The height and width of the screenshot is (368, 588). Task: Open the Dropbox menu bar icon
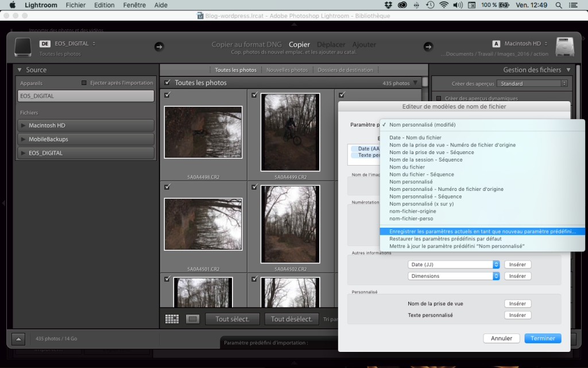click(x=388, y=5)
